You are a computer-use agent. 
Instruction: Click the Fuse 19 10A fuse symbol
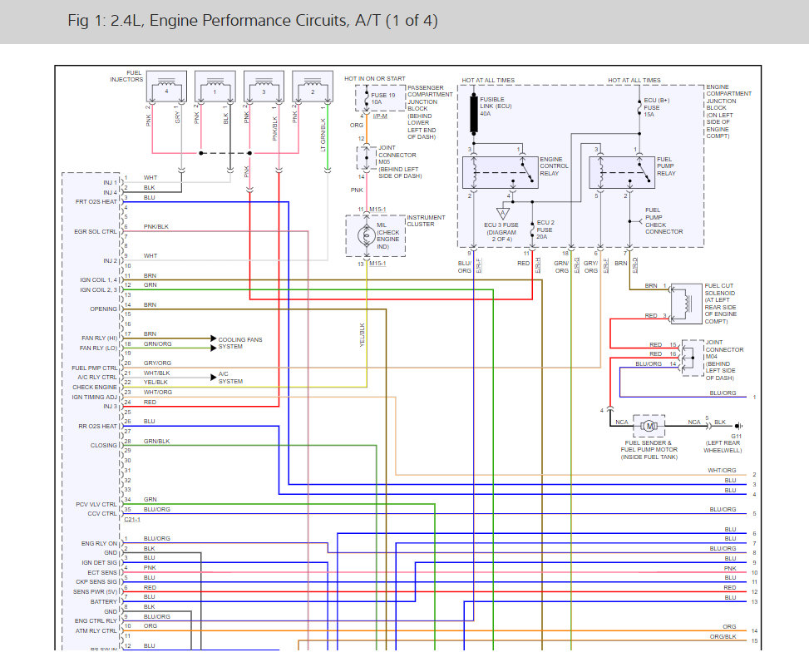coord(367,99)
